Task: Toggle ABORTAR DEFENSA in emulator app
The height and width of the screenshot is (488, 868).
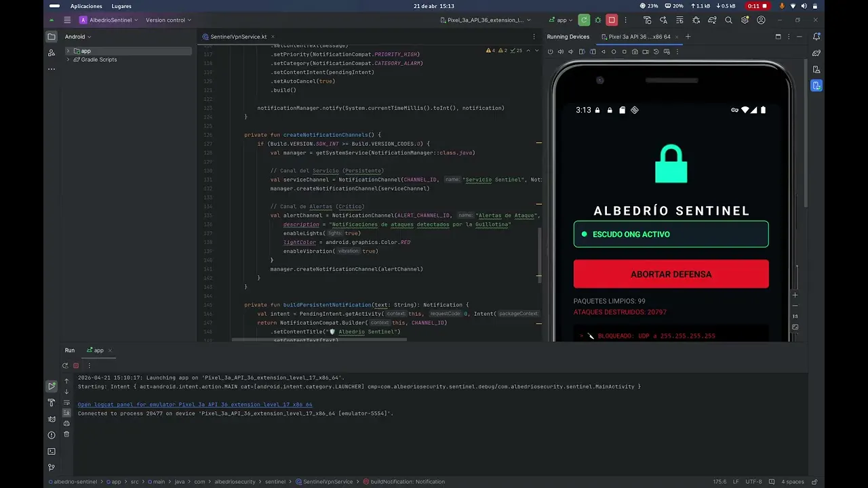Action: 671,274
